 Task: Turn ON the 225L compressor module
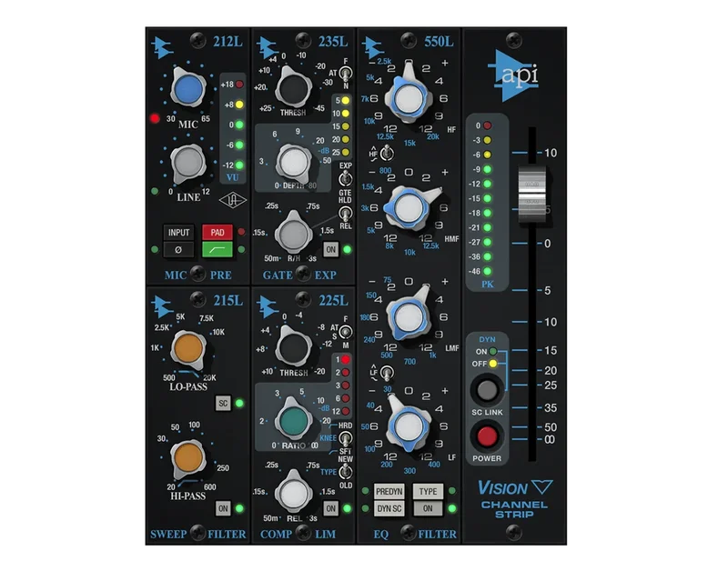point(330,508)
